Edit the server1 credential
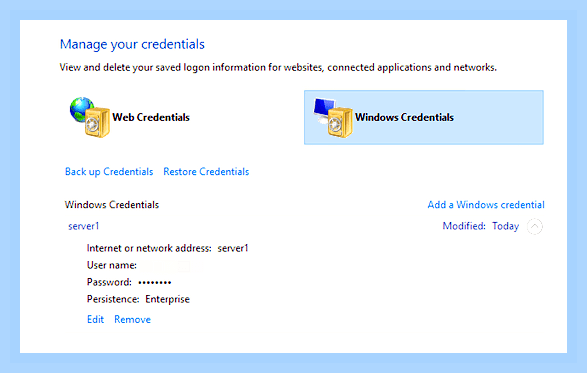587x373 pixels. tap(95, 319)
